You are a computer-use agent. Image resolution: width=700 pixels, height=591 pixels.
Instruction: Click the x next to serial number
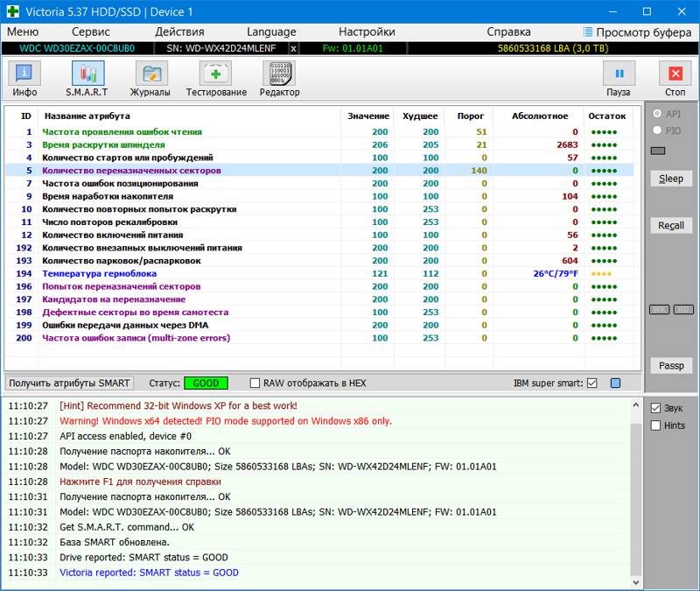point(293,48)
